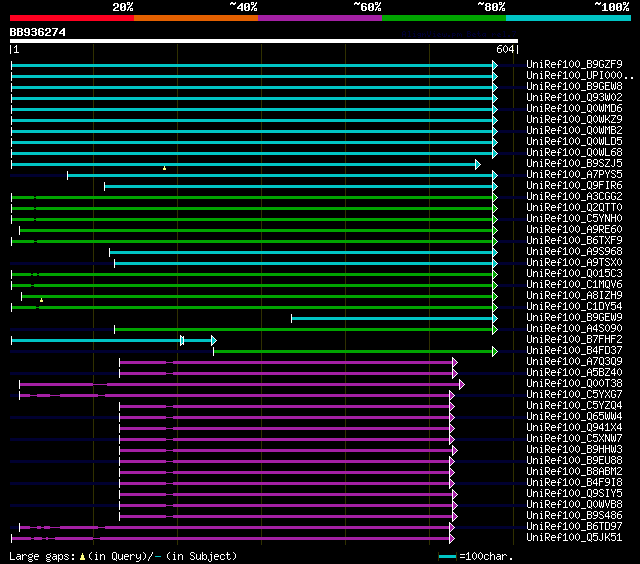Click the arrowhead ending the Q5JK51 alignment

pyautogui.click(x=453, y=538)
